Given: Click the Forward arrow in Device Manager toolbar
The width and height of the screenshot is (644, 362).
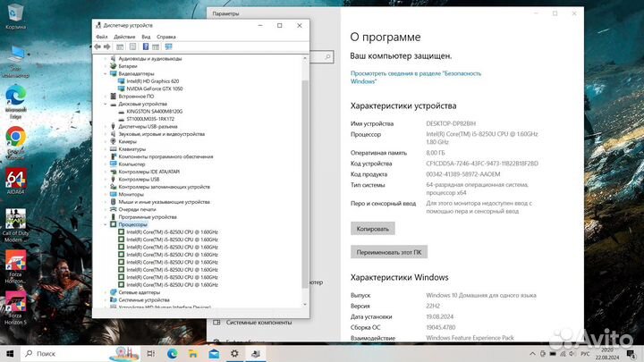Looking at the screenshot, I should click(x=107, y=46).
